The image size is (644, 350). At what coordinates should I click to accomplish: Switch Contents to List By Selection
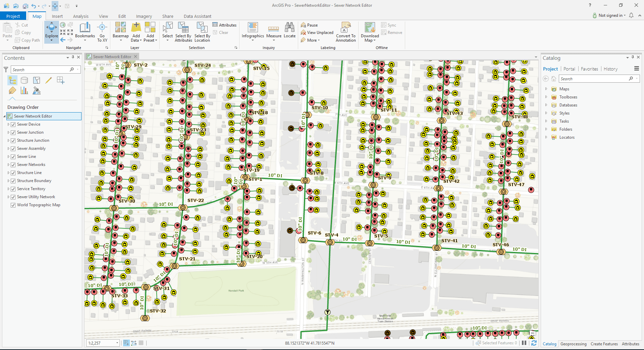(x=37, y=80)
